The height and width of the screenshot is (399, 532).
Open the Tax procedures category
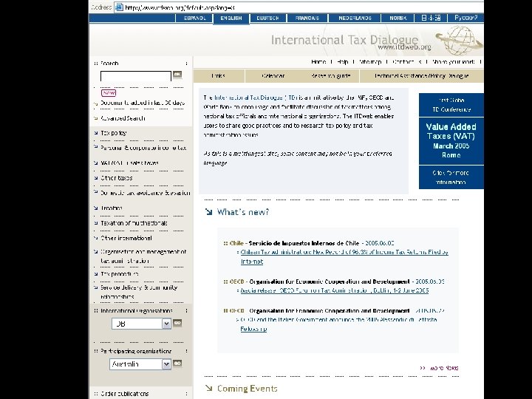point(120,274)
